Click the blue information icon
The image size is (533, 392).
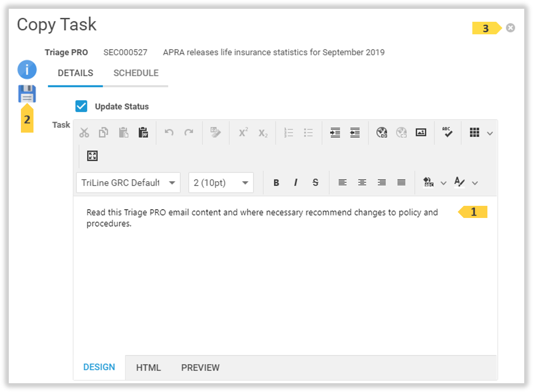pos(27,70)
